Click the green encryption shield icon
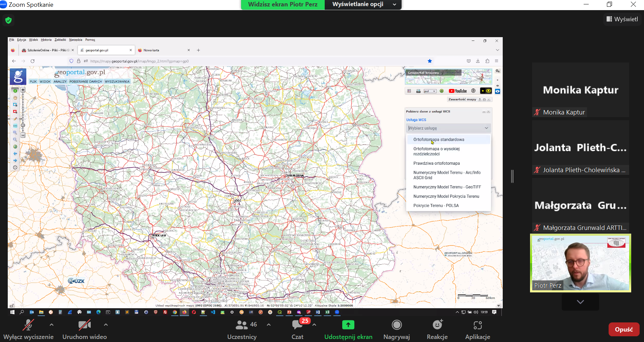 [8, 20]
